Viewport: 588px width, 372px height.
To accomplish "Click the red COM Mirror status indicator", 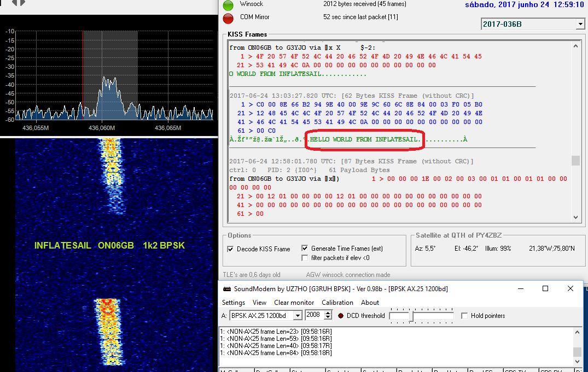I will [228, 19].
